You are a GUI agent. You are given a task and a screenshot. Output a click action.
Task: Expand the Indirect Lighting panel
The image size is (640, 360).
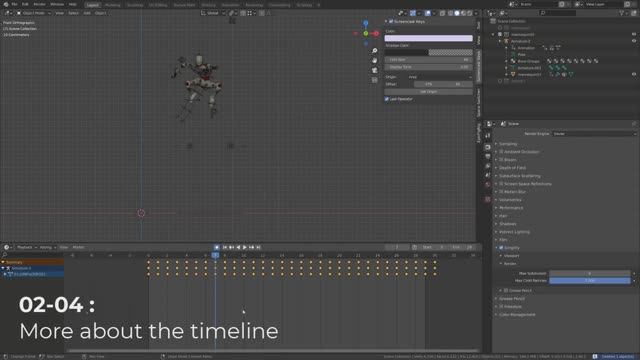click(514, 232)
